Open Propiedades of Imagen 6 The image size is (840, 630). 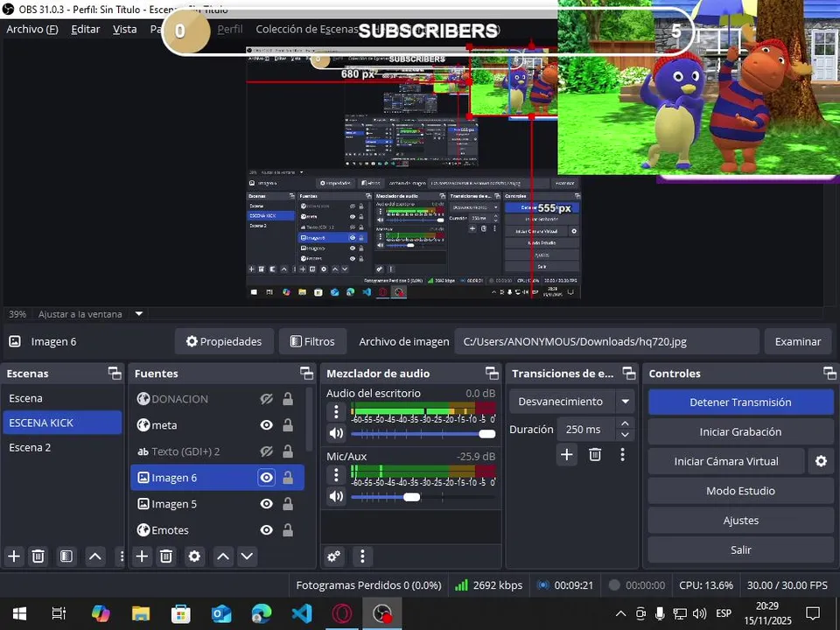(224, 341)
